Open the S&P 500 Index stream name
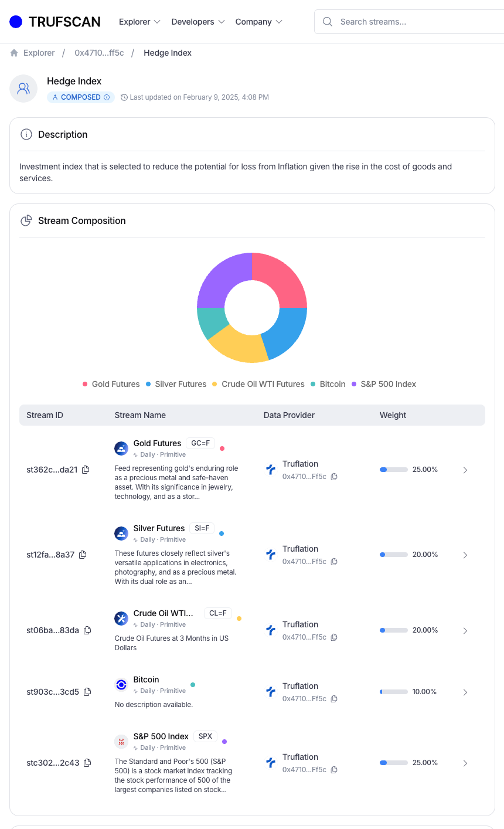 point(161,736)
